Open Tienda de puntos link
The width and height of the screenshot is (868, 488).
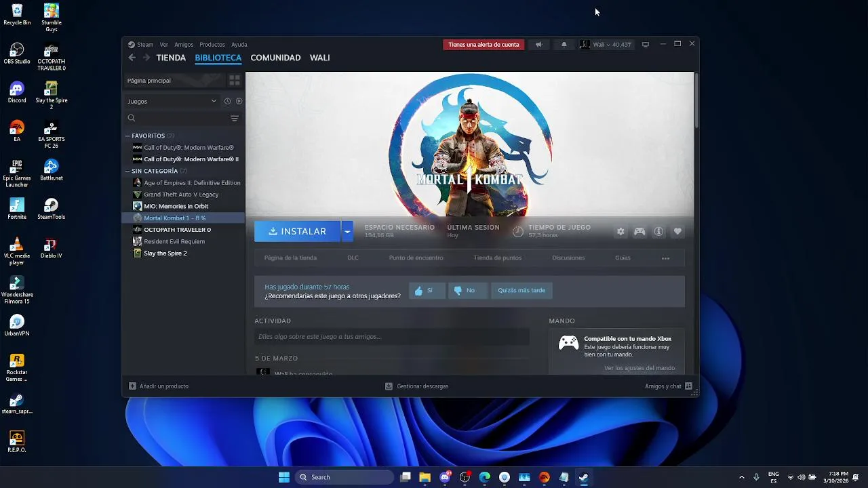497,258
